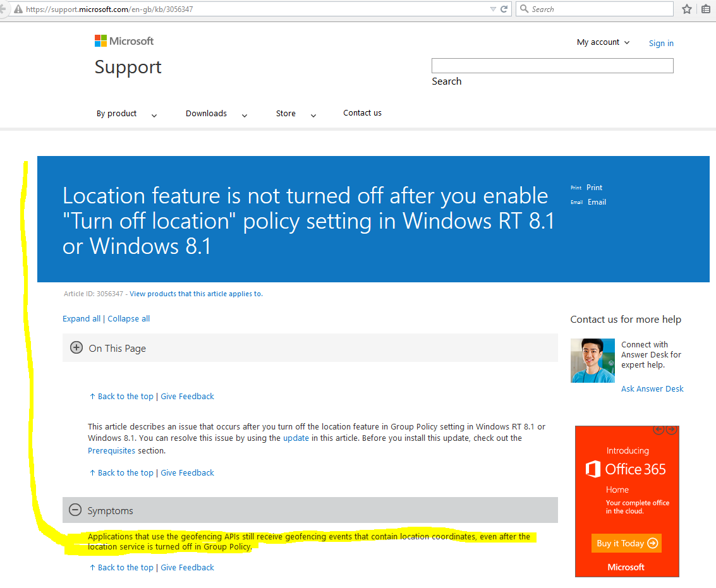Click chevron next to Store
The image size is (716, 588).
(x=313, y=116)
